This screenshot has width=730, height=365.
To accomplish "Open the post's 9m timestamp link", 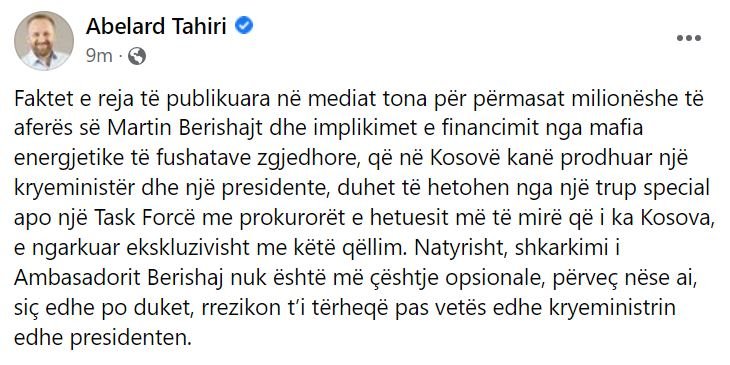I will click(99, 56).
